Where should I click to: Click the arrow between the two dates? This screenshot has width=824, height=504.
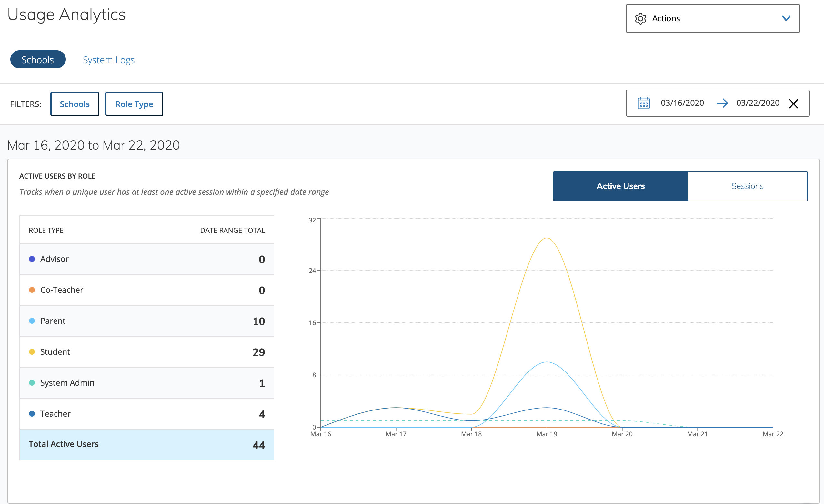point(722,103)
